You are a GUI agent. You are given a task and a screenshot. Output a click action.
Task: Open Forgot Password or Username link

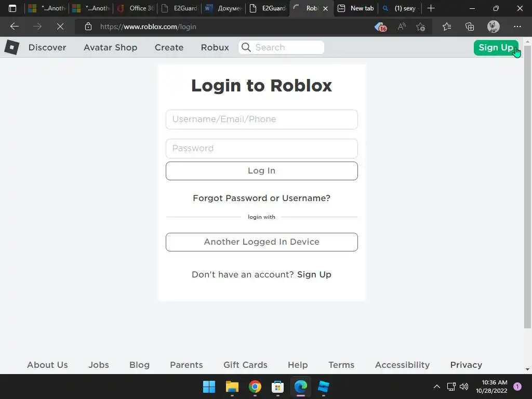point(262,198)
